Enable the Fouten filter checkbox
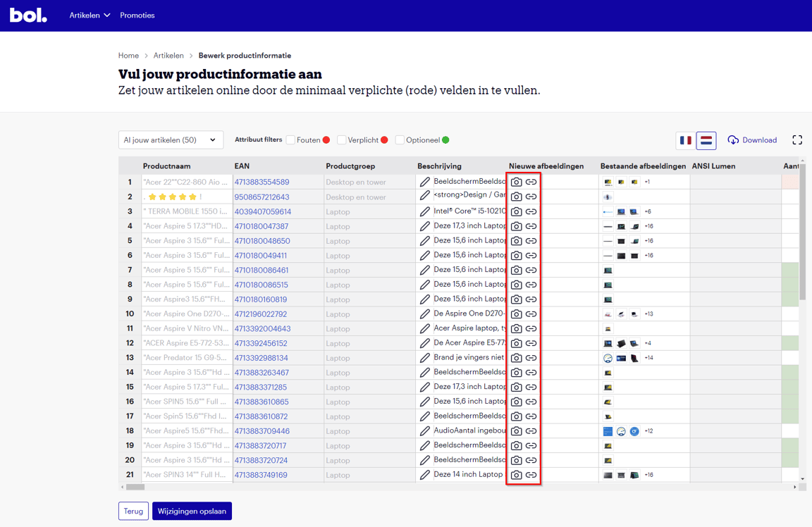Screen dimensions: 812x527 coord(290,140)
